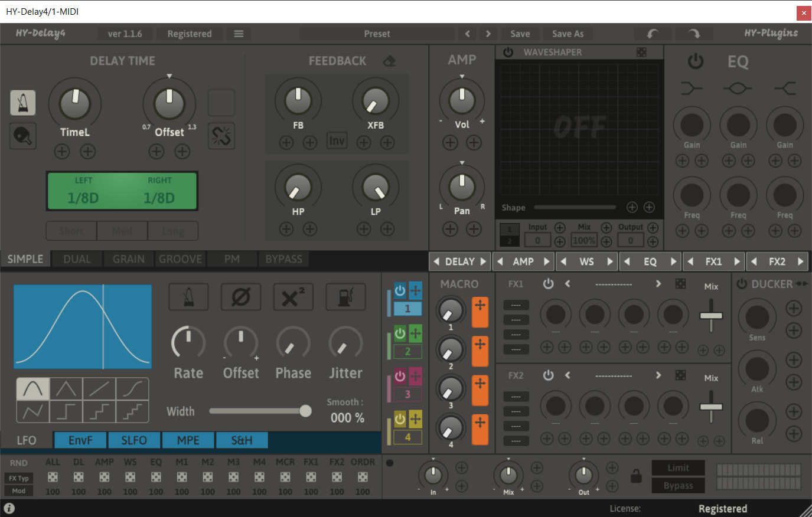Screen dimensions: 812x517
Task: Click the Save As button
Action: [x=568, y=34]
